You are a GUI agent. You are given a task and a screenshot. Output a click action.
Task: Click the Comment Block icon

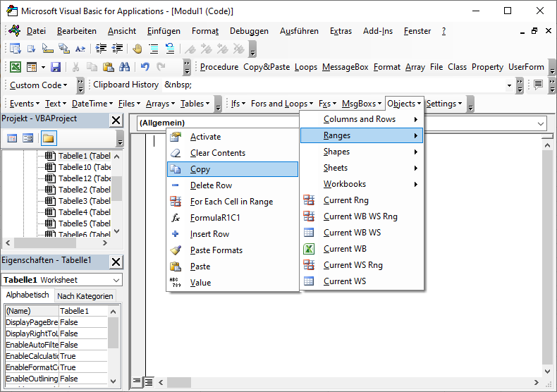tap(154, 49)
